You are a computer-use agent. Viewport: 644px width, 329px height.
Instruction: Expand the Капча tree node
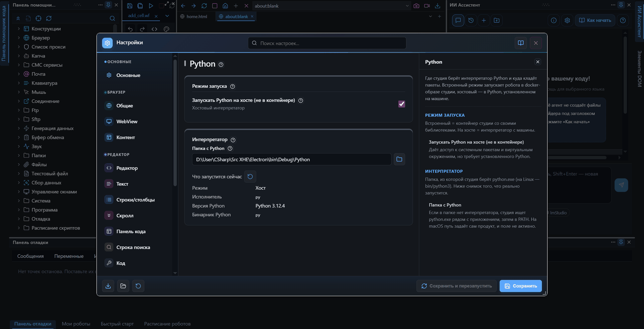[x=19, y=56]
